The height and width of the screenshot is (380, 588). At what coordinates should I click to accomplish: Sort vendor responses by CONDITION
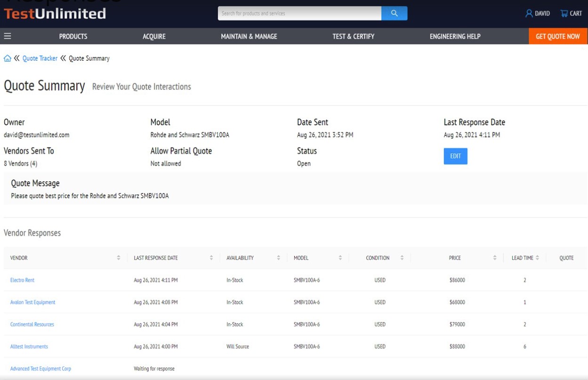pyautogui.click(x=402, y=258)
